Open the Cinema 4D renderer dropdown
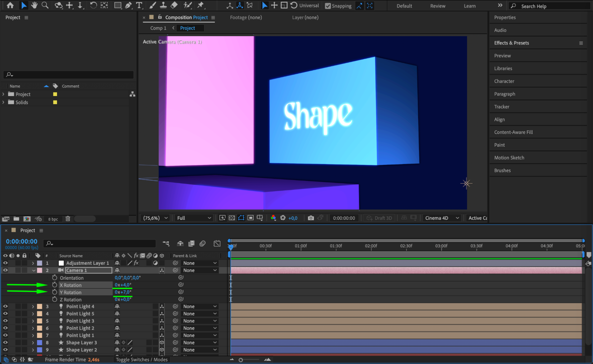The height and width of the screenshot is (364, 593). coord(442,218)
